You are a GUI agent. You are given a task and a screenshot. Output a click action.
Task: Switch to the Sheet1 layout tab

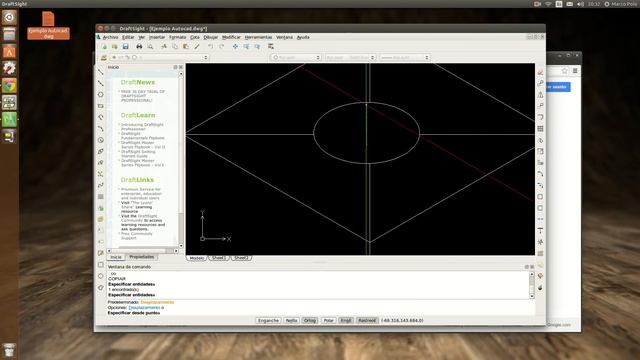219,258
